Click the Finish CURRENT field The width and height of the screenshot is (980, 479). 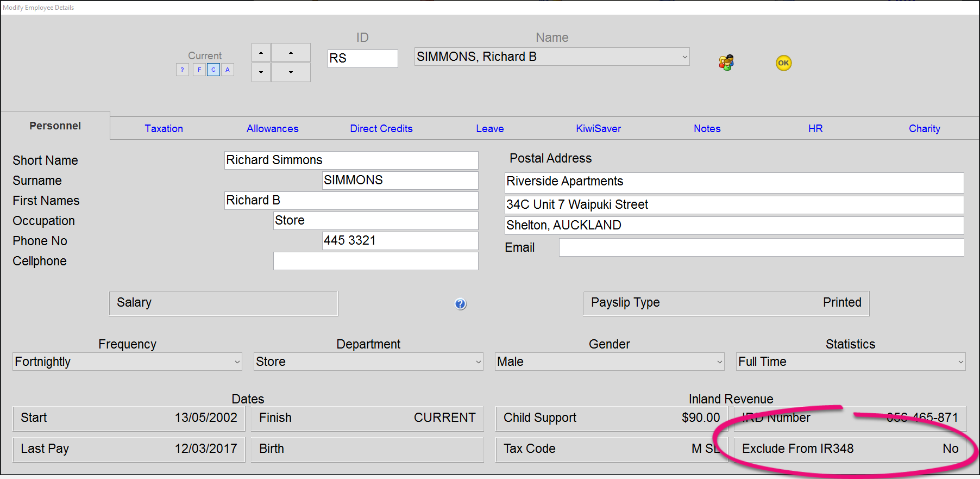coord(368,418)
